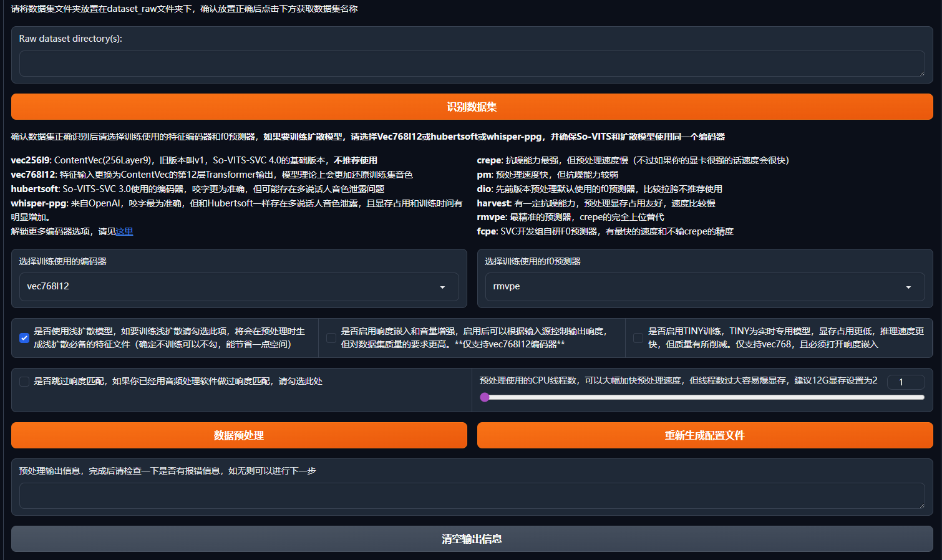
Task: Disable the shallow diffusion model checkbox
Action: (24, 338)
